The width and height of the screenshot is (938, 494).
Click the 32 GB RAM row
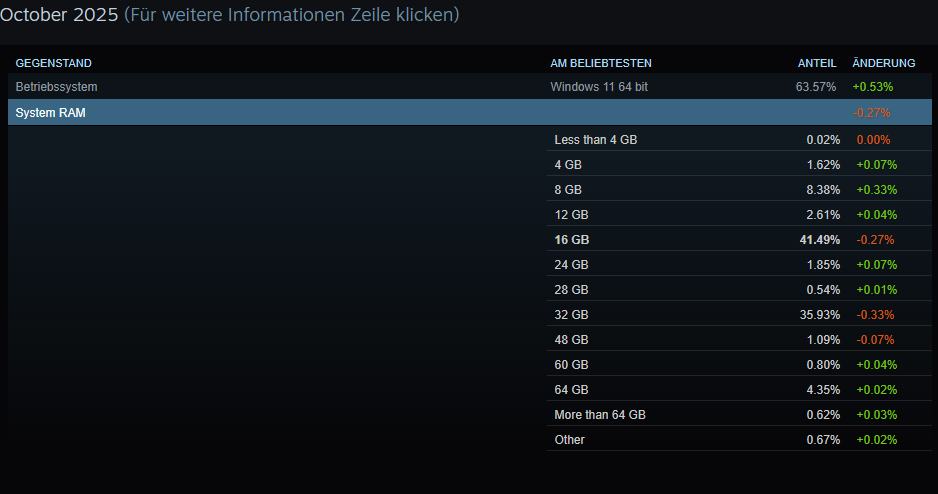571,315
